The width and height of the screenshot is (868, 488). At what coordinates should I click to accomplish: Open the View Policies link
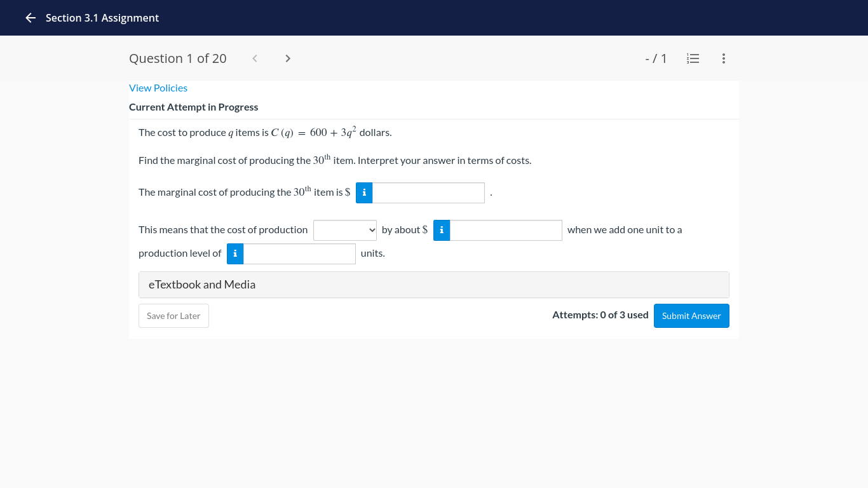[158, 88]
